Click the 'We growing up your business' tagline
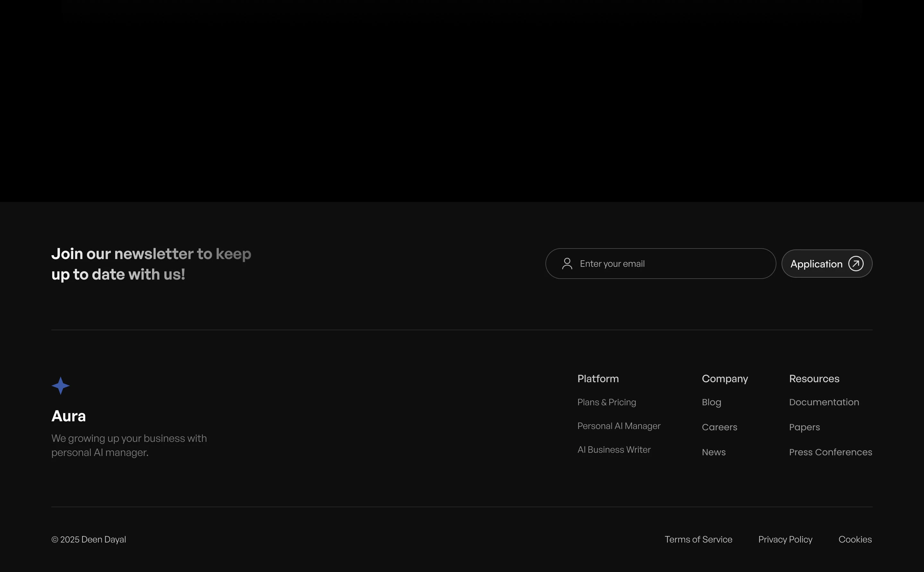 (x=129, y=446)
